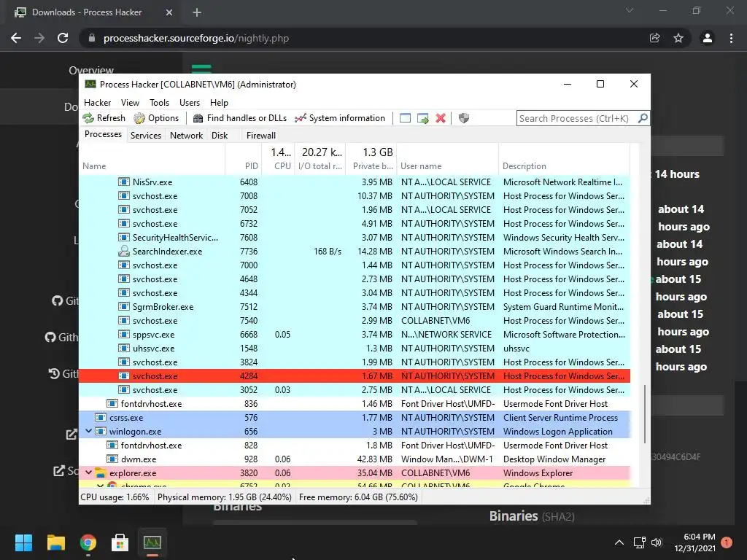Click Process Hacker taskbar icon
The width and height of the screenshot is (747, 560).
tap(152, 542)
